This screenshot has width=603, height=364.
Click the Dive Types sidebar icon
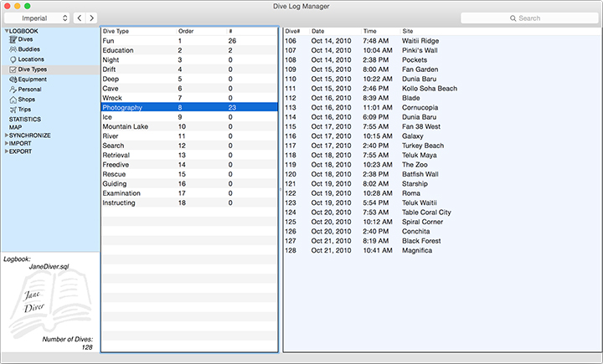tap(13, 69)
